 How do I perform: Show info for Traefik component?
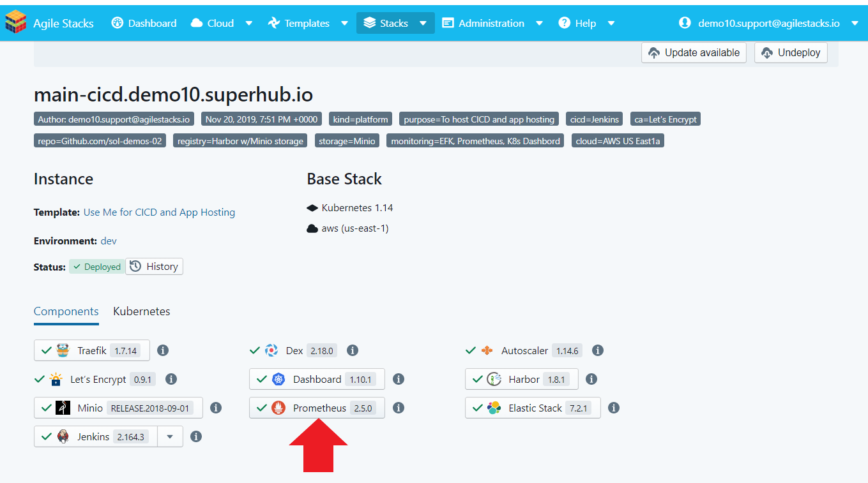click(x=163, y=350)
